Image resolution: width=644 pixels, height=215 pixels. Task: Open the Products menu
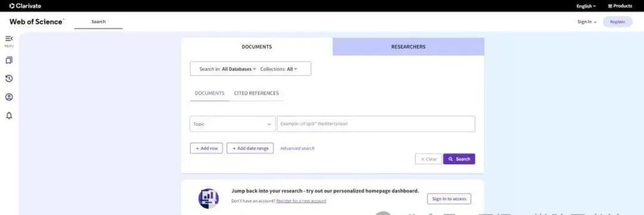620,6
